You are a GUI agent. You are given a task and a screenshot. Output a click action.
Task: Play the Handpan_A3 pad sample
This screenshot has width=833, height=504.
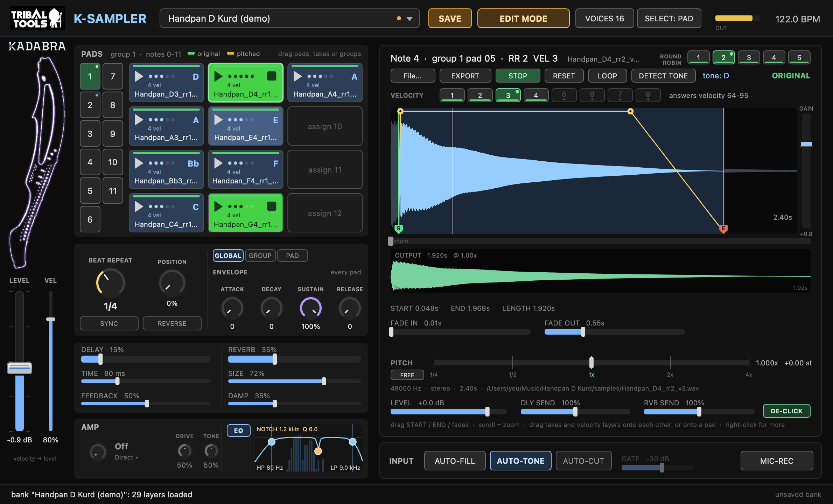tap(139, 120)
